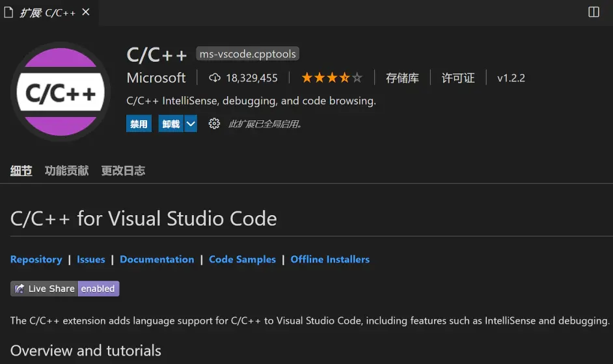The image size is (613, 364).
Task: Click the Live Share enabled badge
Action: [x=65, y=289]
